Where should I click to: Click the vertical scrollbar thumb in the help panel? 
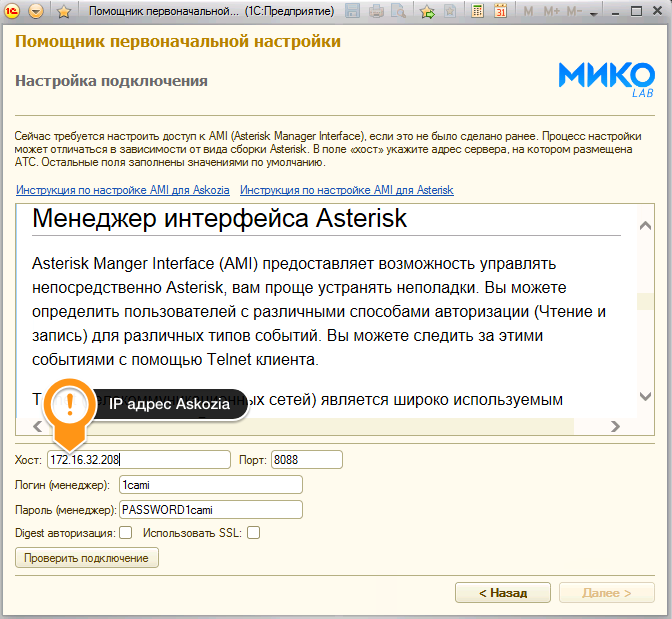click(x=645, y=301)
